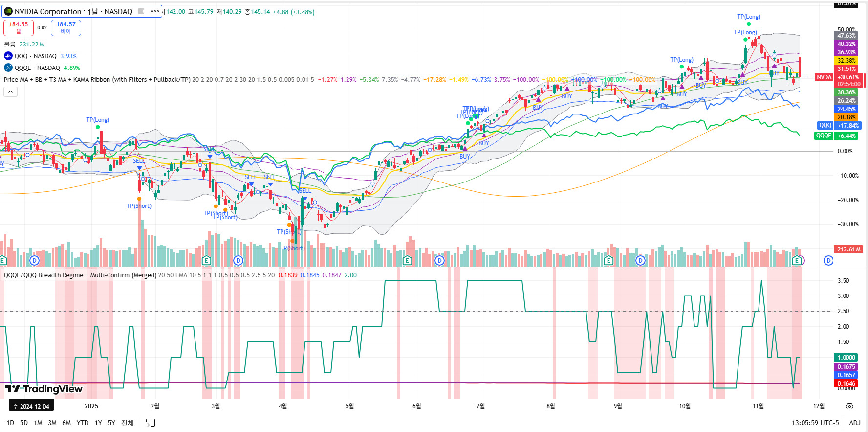This screenshot has width=868, height=432.
Task: Click the dividend D marker just after 9월
Action: click(x=640, y=260)
